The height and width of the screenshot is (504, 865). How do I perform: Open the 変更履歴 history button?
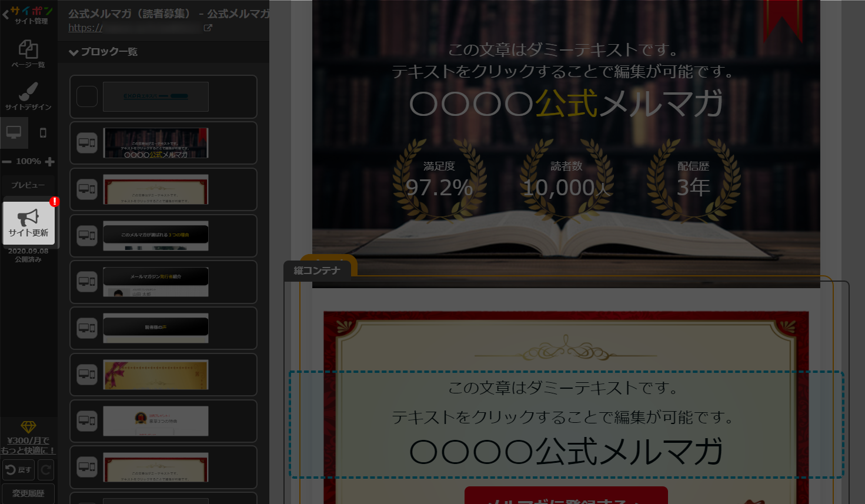coord(28,493)
